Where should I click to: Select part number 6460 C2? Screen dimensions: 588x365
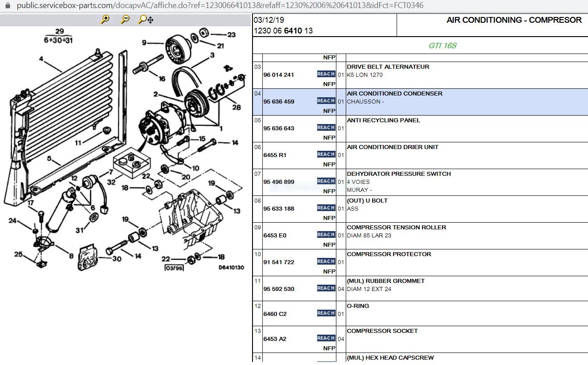(275, 314)
